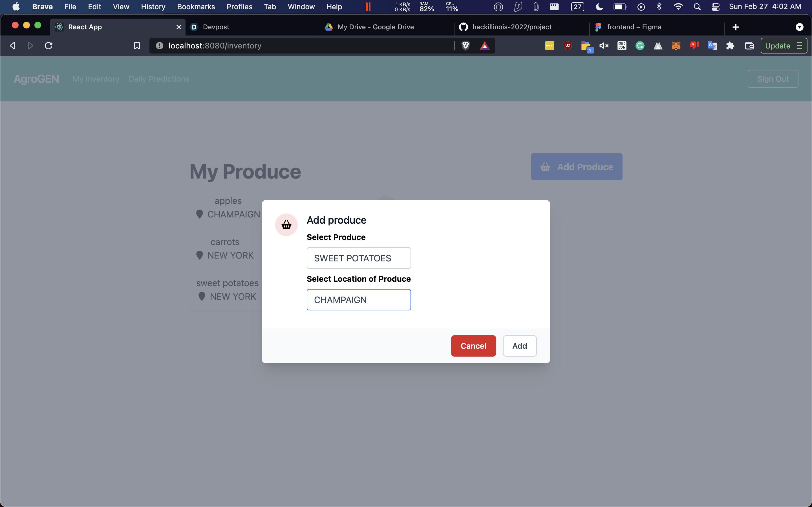Open the Extensions puzzle piece menu
This screenshot has height=507, width=812.
[x=730, y=46]
